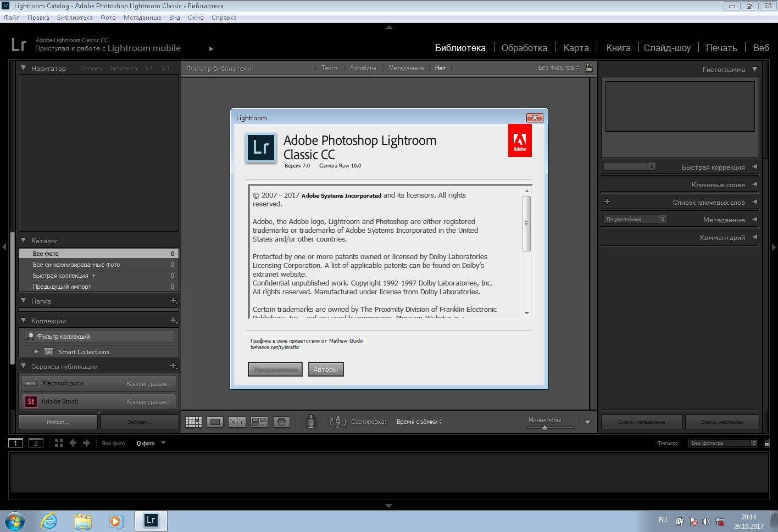The height and width of the screenshot is (532, 778).
Task: Filter library by Атрибуты
Action: (x=363, y=68)
